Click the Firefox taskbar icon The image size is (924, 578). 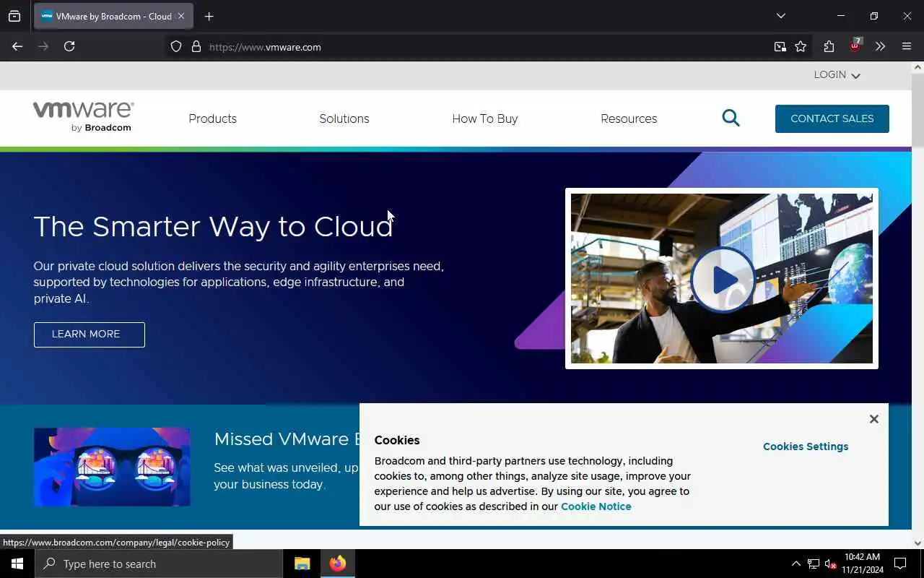click(337, 564)
